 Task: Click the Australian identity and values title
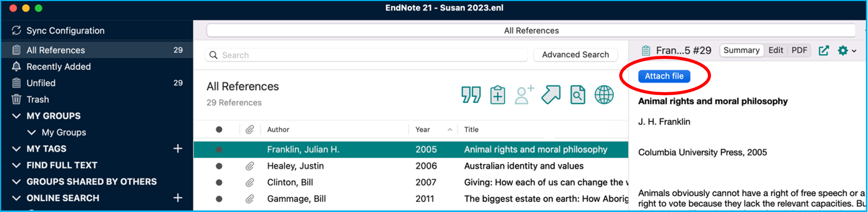click(524, 166)
